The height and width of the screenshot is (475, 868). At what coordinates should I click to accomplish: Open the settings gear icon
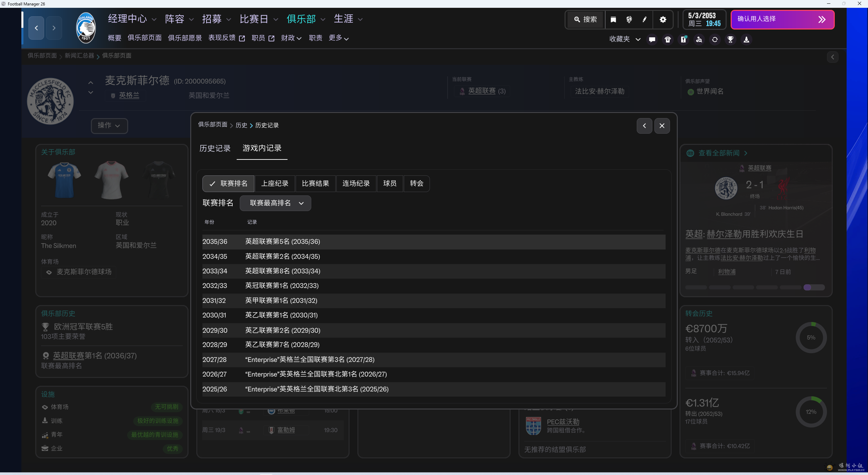point(663,20)
